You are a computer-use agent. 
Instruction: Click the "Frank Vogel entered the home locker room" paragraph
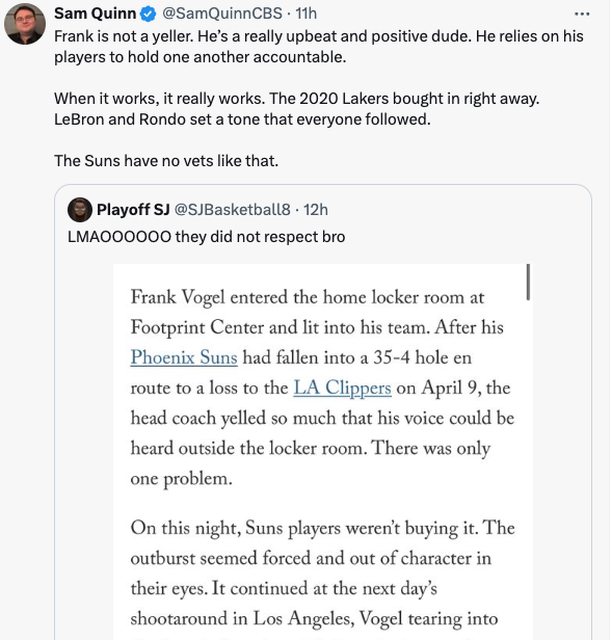pyautogui.click(x=322, y=388)
